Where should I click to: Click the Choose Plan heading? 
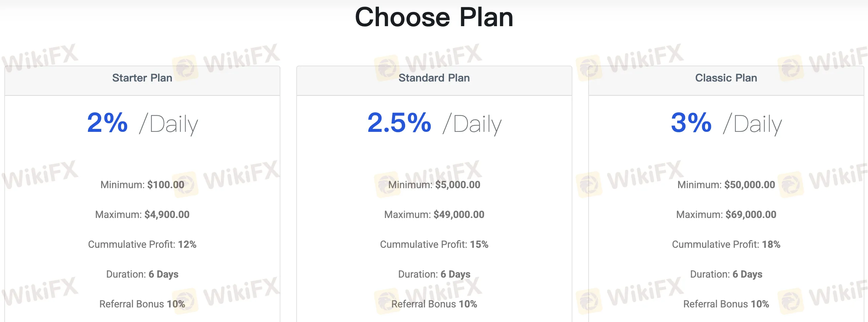click(434, 18)
